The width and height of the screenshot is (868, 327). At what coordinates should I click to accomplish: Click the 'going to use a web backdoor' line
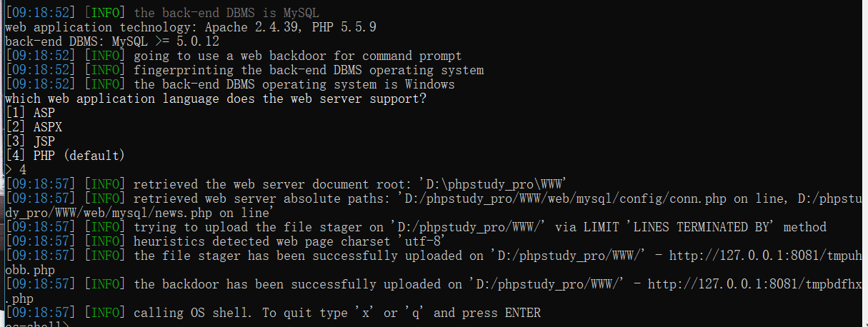[297, 56]
